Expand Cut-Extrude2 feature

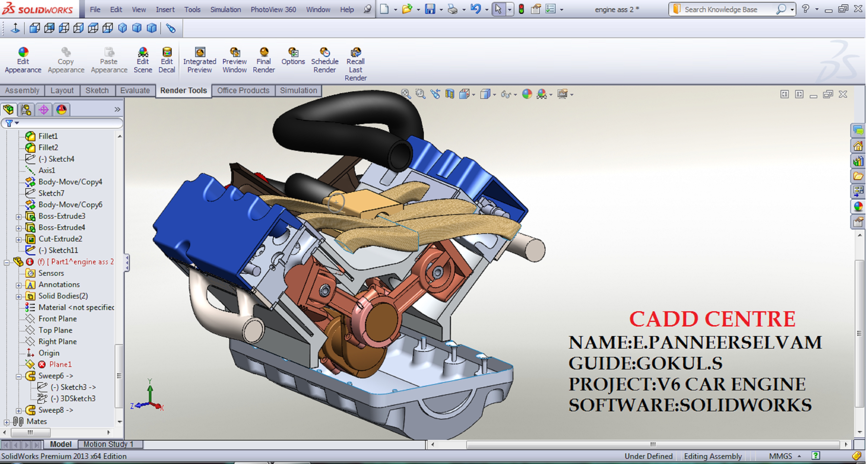click(19, 239)
